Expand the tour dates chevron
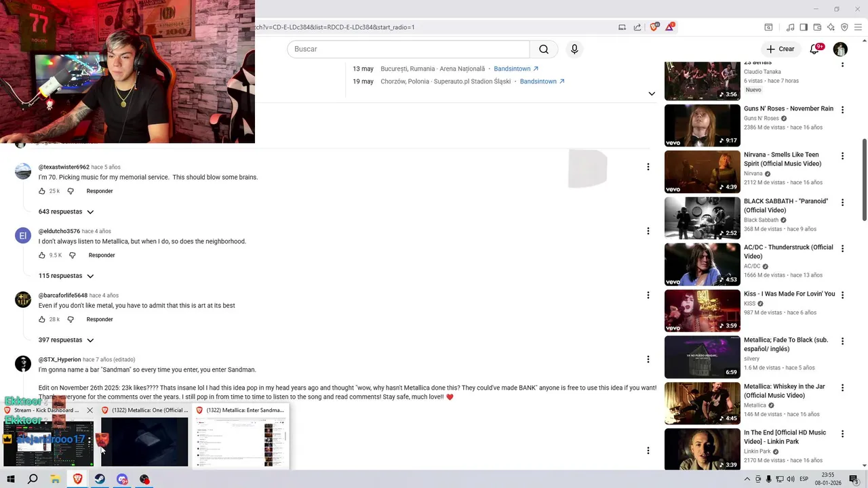This screenshot has height=488, width=868. [x=652, y=94]
